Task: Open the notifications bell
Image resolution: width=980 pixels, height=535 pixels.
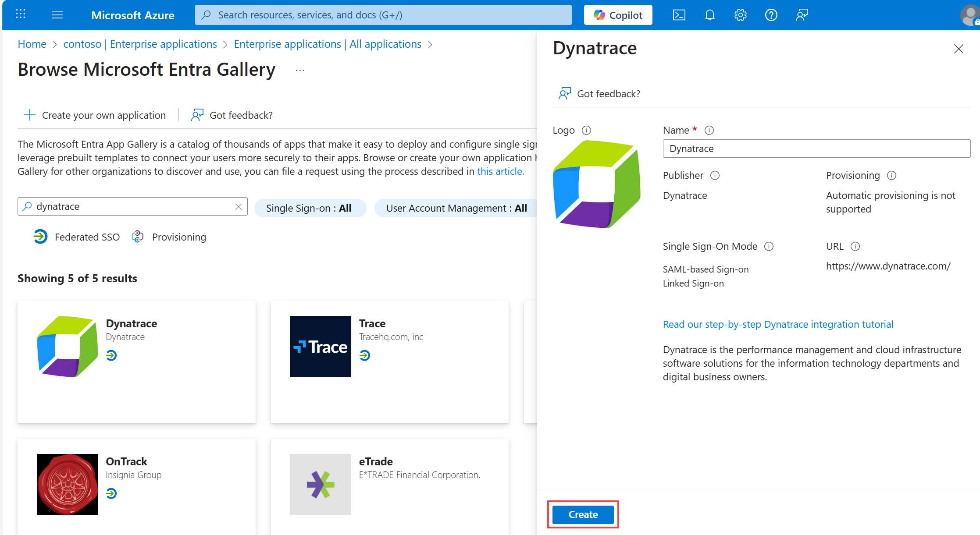Action: coord(709,15)
